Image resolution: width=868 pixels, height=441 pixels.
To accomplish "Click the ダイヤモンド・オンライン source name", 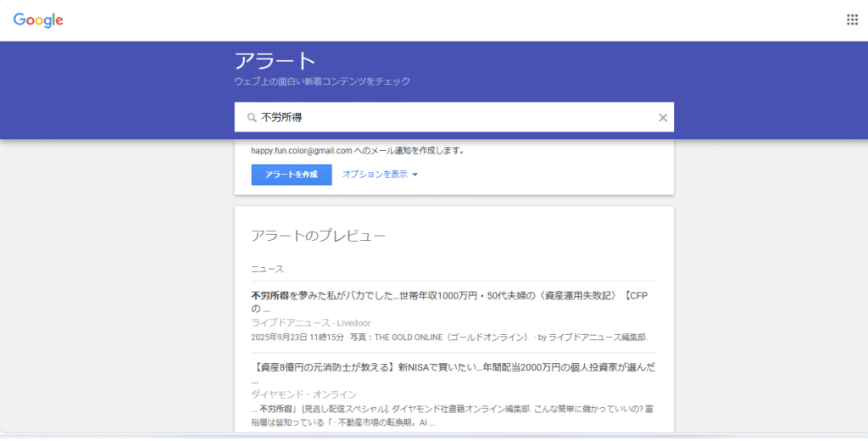I will 303,394.
